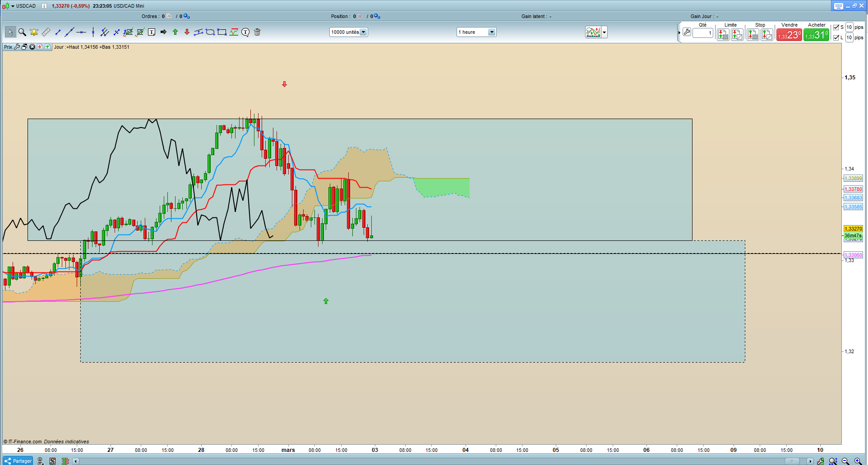Click the Vendre sell price button

[x=789, y=35]
